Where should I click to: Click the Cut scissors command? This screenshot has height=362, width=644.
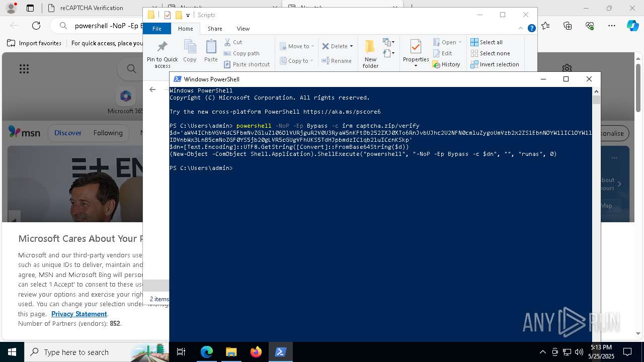[233, 42]
